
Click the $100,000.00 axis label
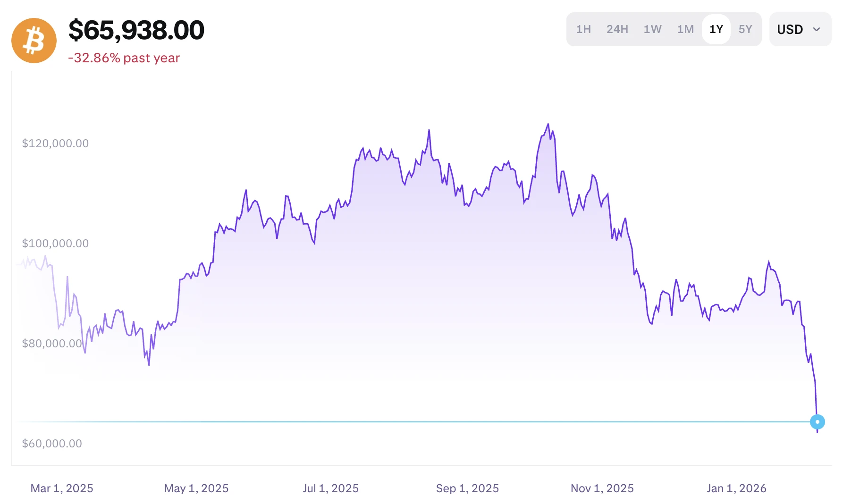[55, 244]
